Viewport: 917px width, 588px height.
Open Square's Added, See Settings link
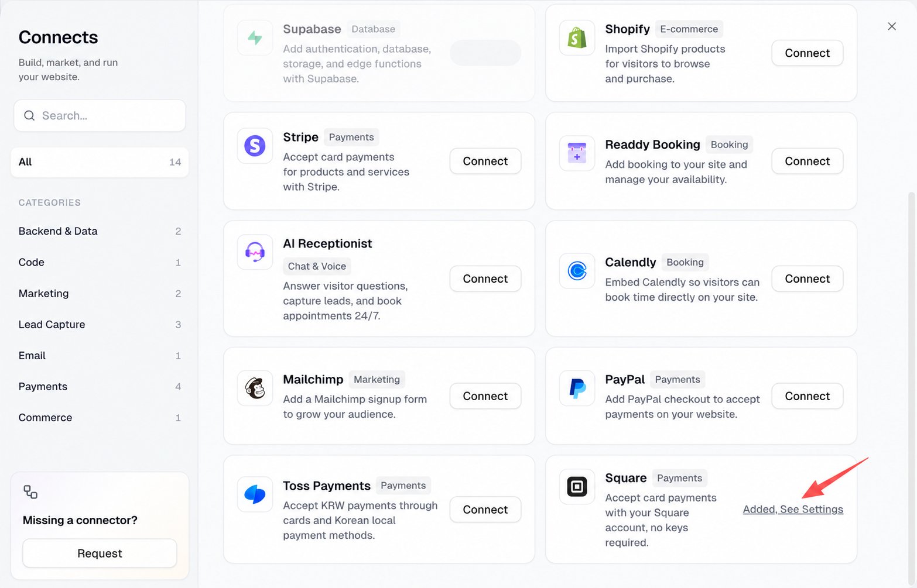click(x=793, y=510)
